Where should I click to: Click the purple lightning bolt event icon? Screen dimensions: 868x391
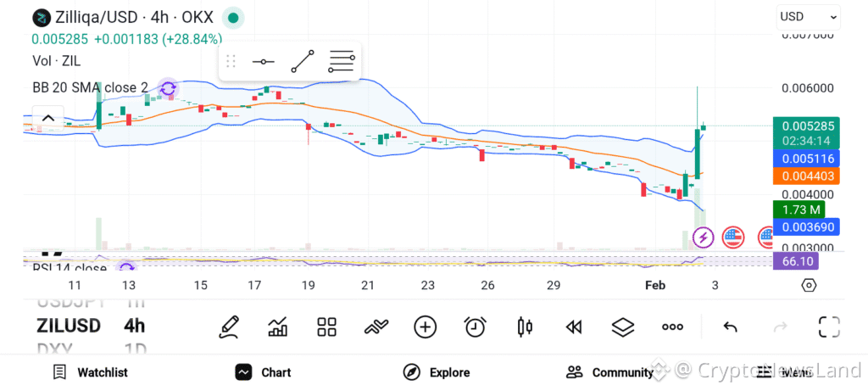click(x=703, y=237)
